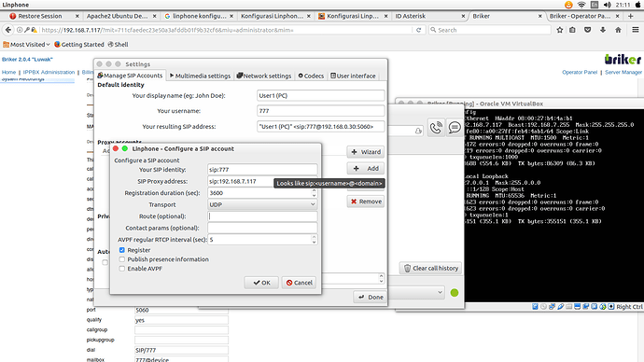Click the Firefox back arrow
Viewport: 644px width, 362px height.
[8, 30]
